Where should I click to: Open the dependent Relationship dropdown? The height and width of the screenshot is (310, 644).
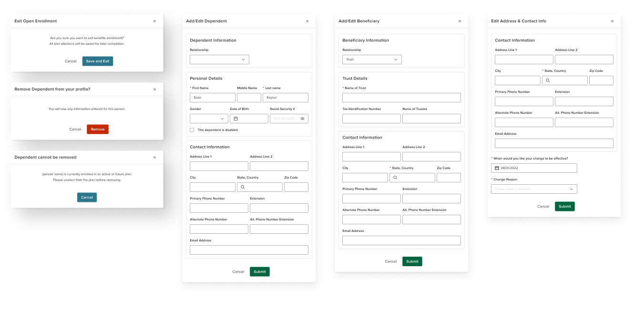click(219, 60)
